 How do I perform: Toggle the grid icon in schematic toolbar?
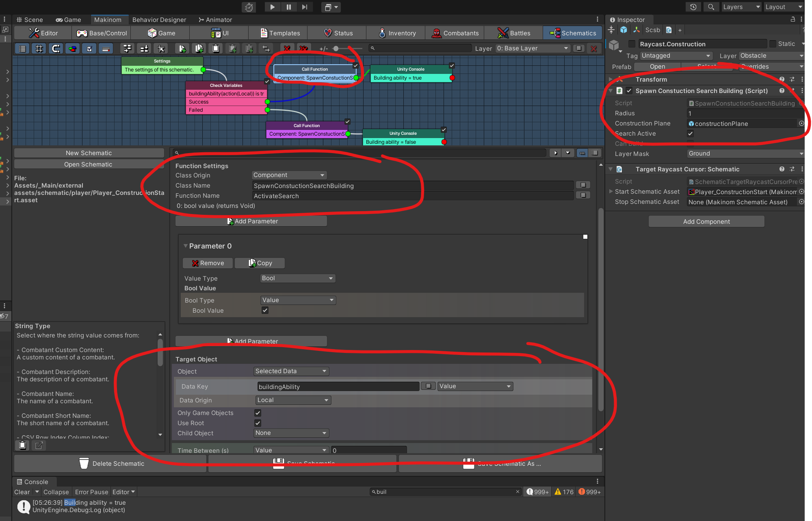pos(39,49)
